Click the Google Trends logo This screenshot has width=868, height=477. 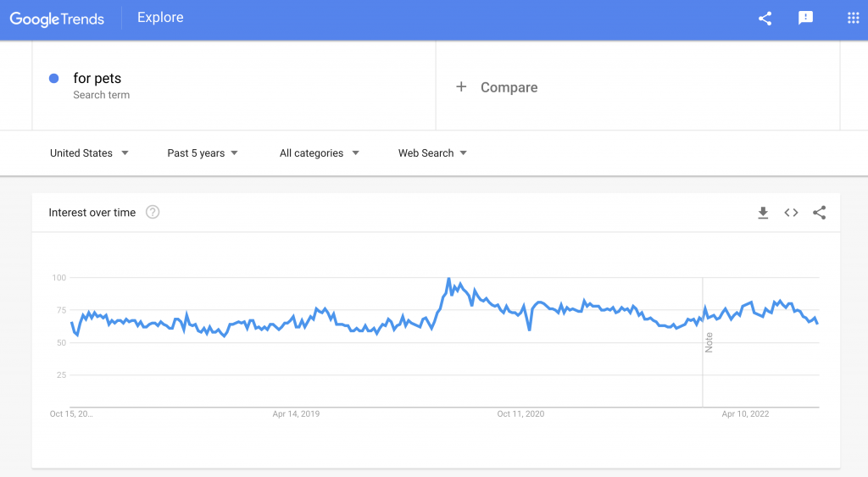pos(57,19)
